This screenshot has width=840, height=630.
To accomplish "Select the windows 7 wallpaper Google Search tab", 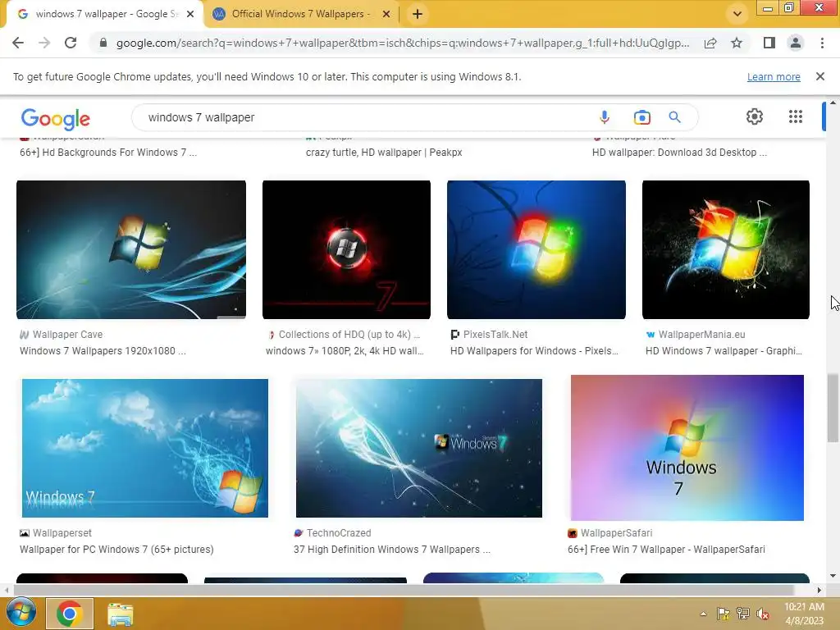I will pos(106,14).
